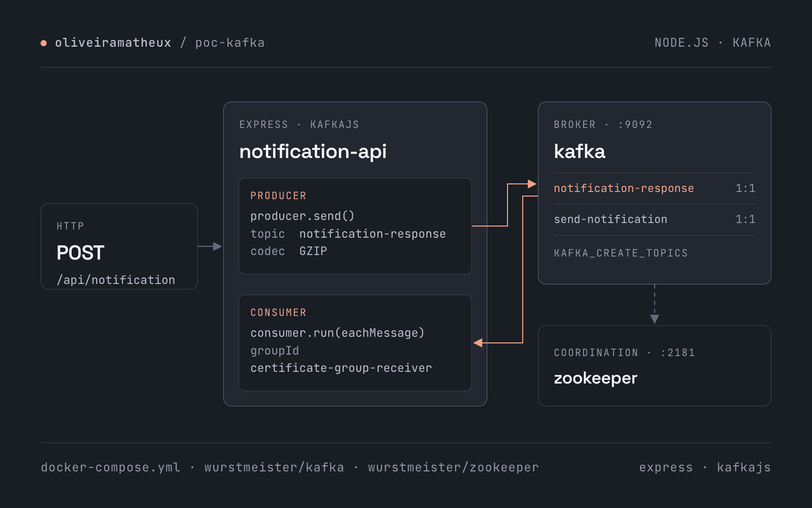Select the "KAFKA_CREATE_TOPICS" variable label
Viewport: 812px width, 508px height.
621,253
